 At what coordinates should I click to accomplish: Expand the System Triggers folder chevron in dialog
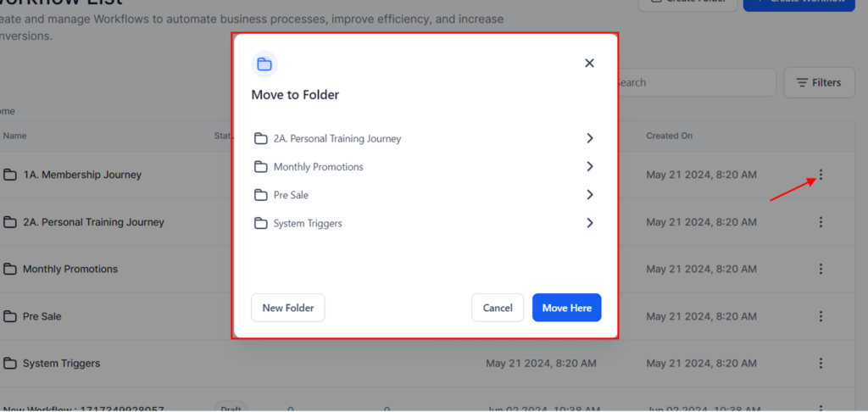590,223
